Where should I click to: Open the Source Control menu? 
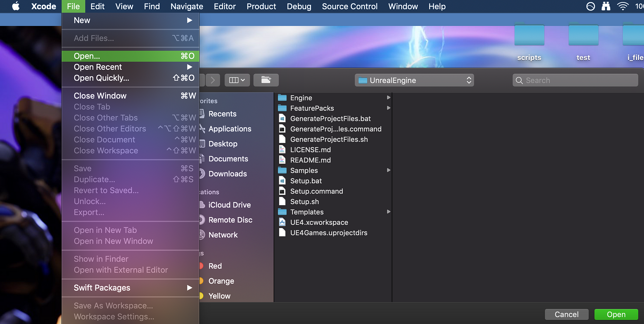point(350,6)
